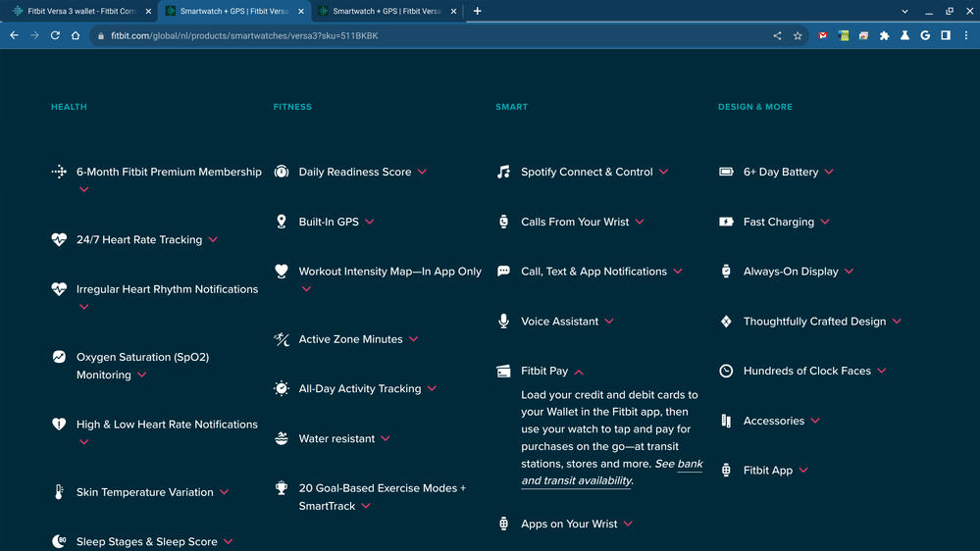Screen dimensions: 980x551
Task: Expand Irregular Heart Rhythm Notifications chevron
Action: click(83, 307)
